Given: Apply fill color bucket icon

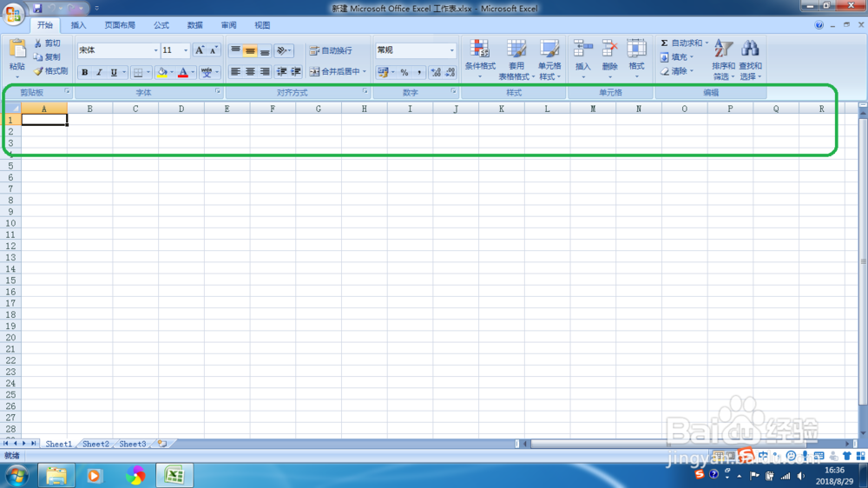Looking at the screenshot, I should pyautogui.click(x=162, y=72).
